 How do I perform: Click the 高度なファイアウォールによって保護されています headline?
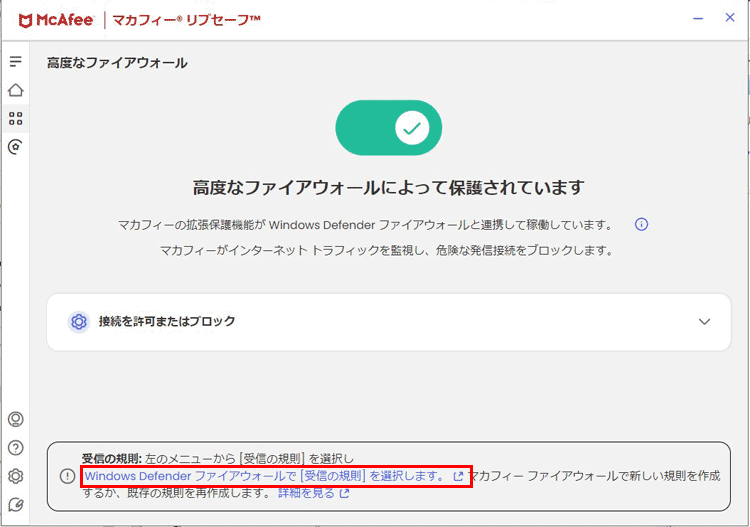click(388, 187)
